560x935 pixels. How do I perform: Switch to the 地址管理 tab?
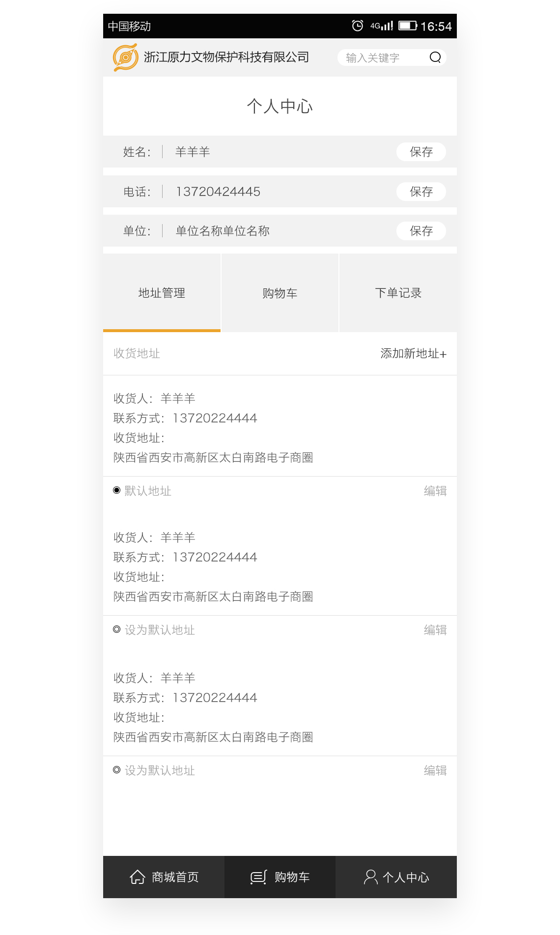click(162, 293)
